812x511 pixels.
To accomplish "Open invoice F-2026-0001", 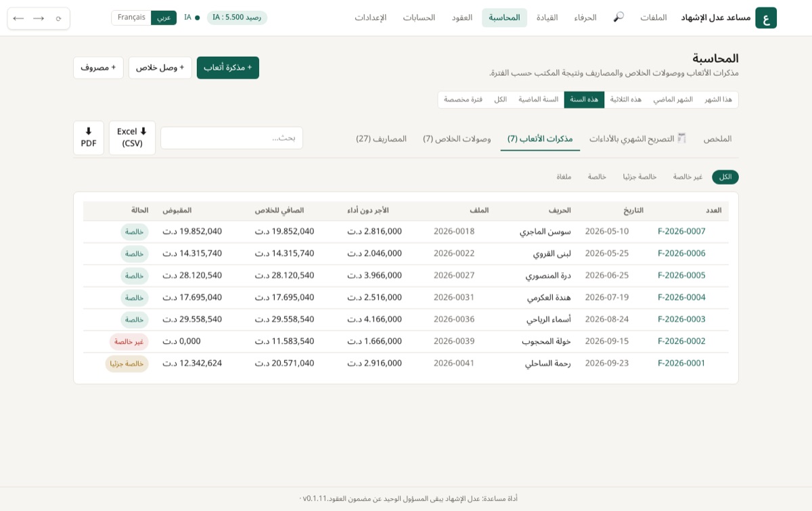I will point(681,363).
